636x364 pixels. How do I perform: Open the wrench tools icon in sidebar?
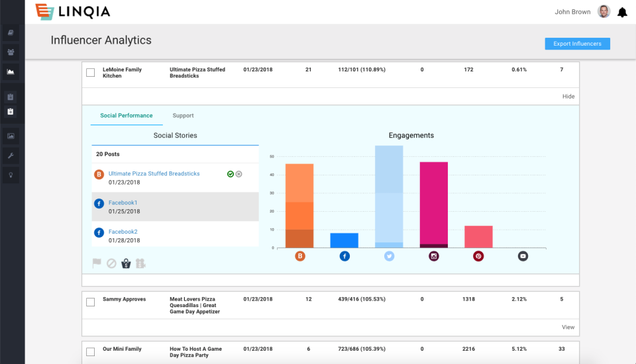tap(11, 156)
